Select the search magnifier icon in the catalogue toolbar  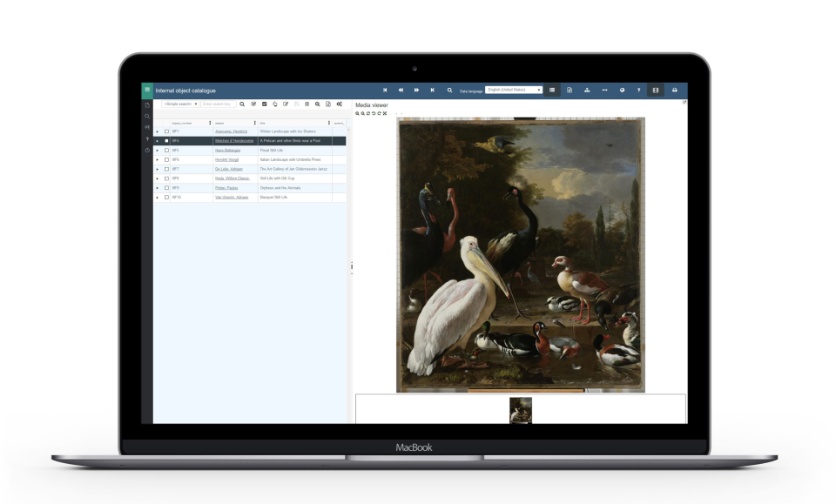point(240,104)
